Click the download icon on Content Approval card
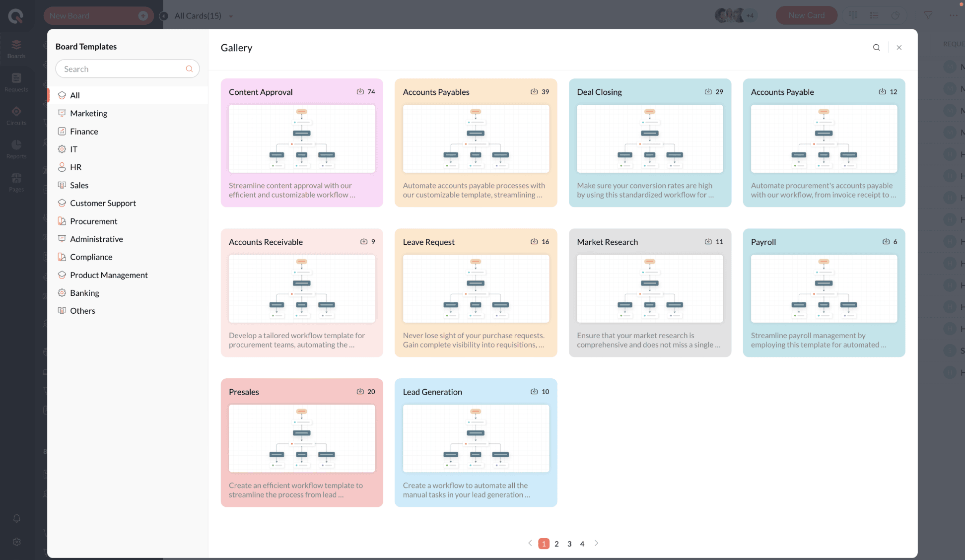The image size is (965, 560). (x=360, y=92)
